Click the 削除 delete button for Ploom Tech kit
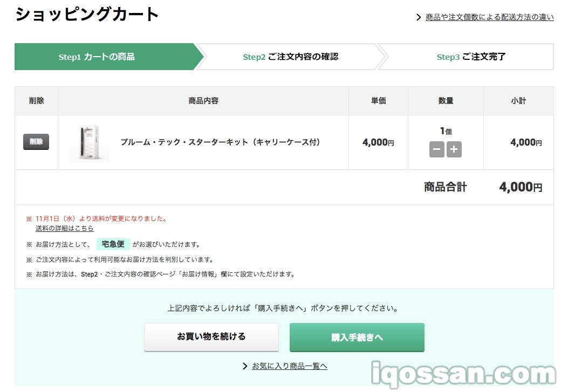This screenshot has height=392, width=561. point(36,142)
